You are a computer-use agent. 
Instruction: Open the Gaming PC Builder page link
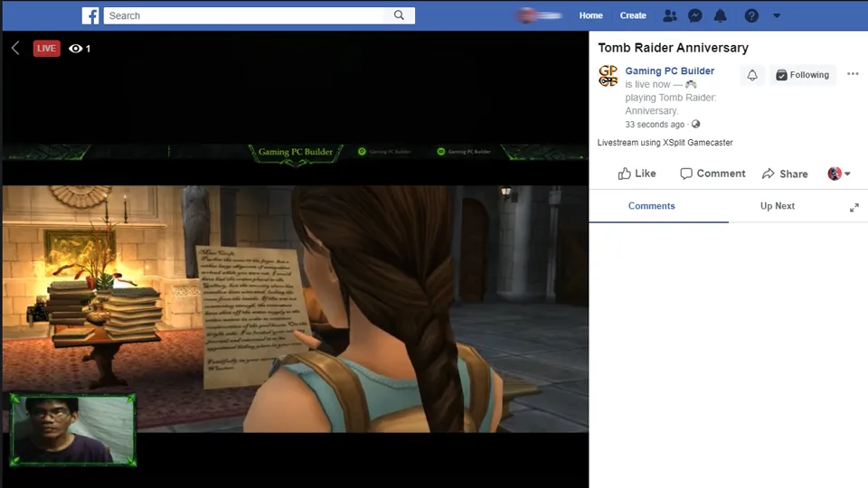click(x=669, y=70)
